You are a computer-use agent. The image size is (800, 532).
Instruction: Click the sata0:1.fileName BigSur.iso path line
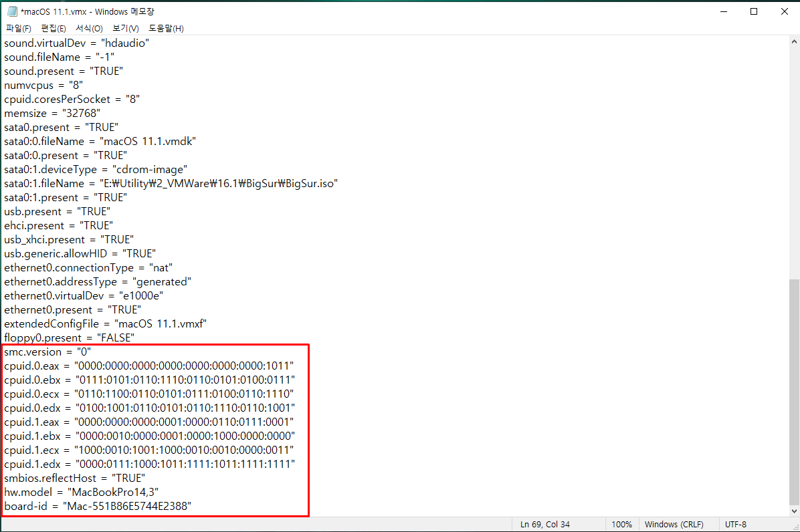(171, 183)
